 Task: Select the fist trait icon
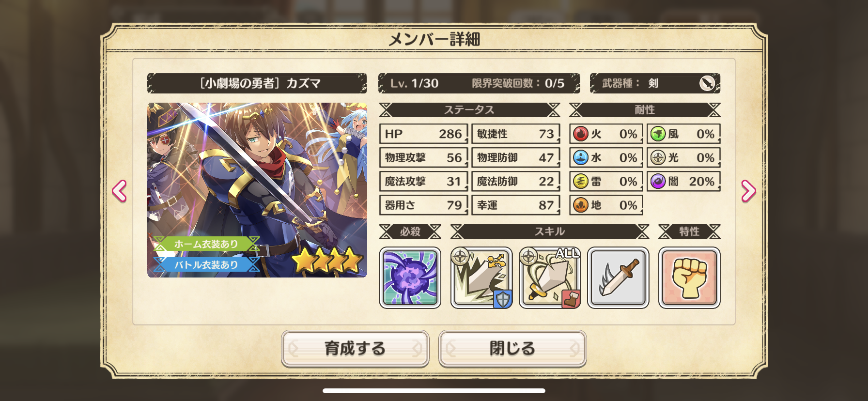[689, 278]
